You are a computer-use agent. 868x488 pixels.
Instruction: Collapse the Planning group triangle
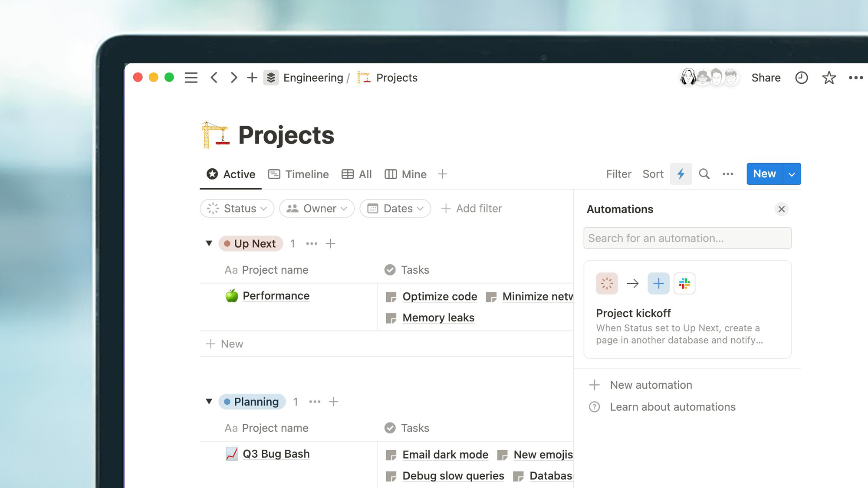point(208,401)
